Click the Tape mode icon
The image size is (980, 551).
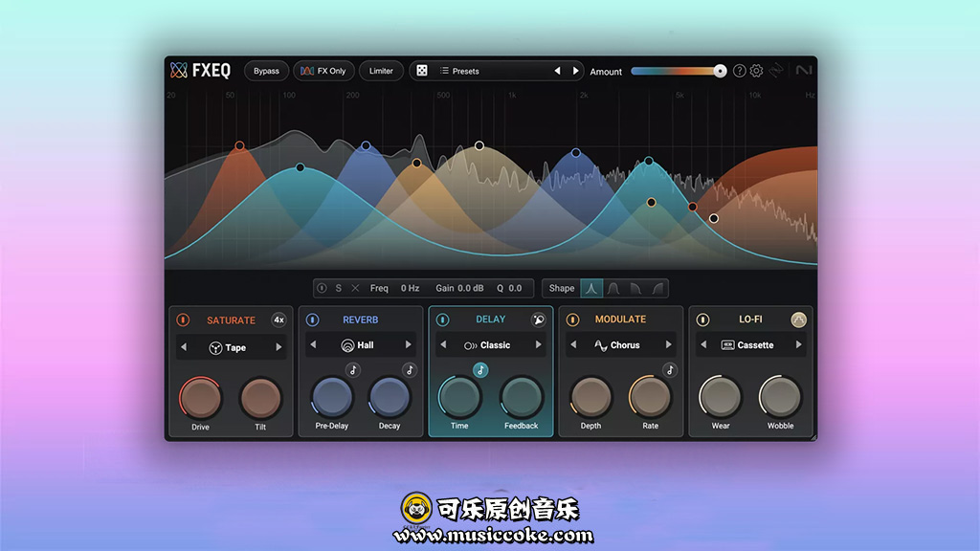tap(215, 348)
